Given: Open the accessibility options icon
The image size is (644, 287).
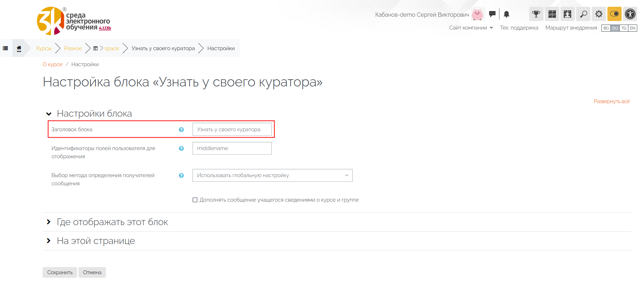Looking at the screenshot, I should pyautogui.click(x=630, y=14).
